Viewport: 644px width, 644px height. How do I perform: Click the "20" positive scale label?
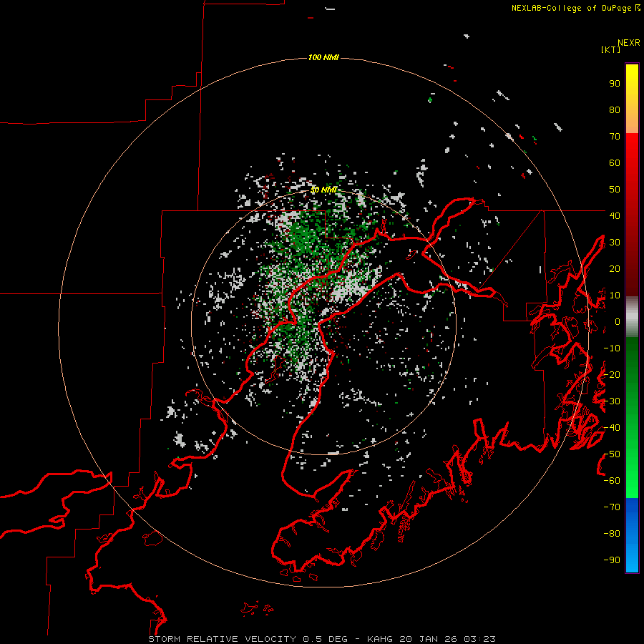point(615,269)
